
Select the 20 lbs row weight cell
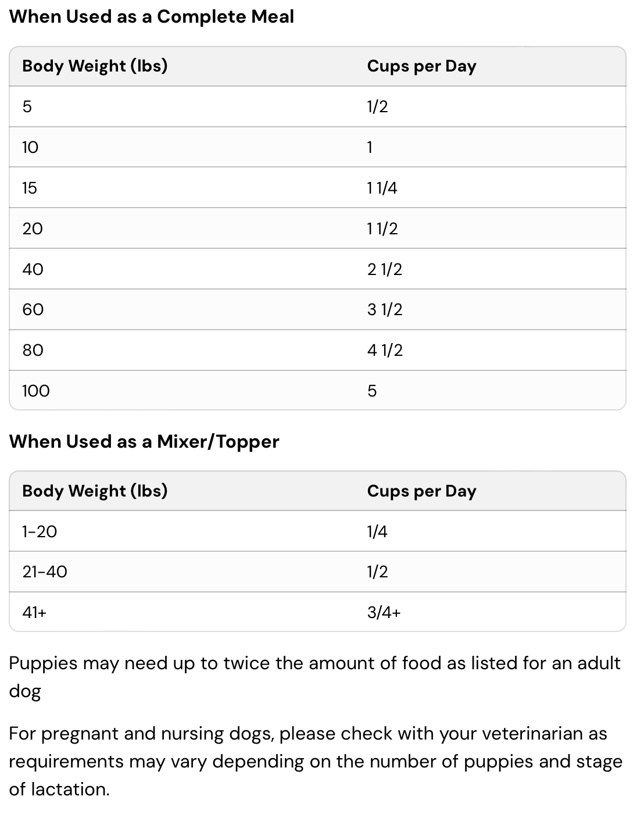click(33, 229)
